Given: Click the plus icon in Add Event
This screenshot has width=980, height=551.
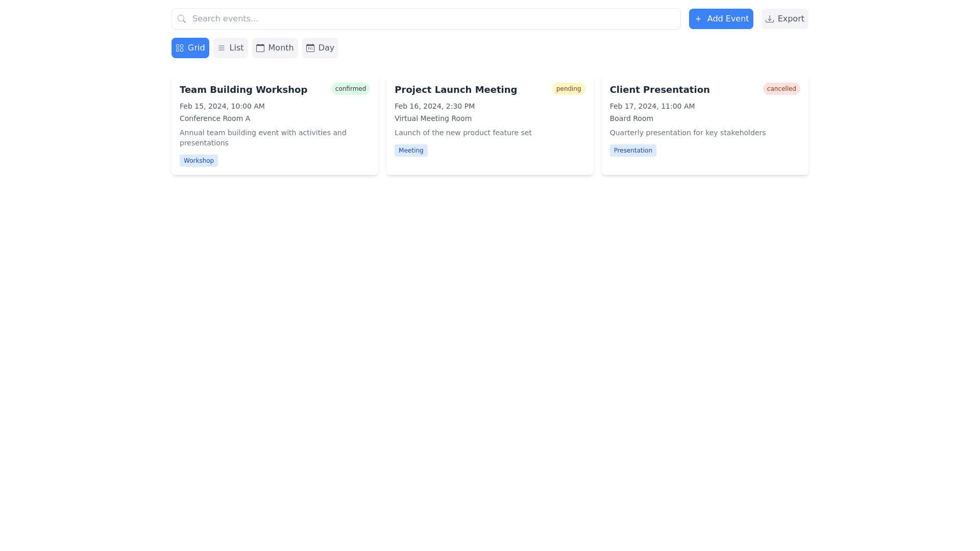Looking at the screenshot, I should tap(698, 19).
